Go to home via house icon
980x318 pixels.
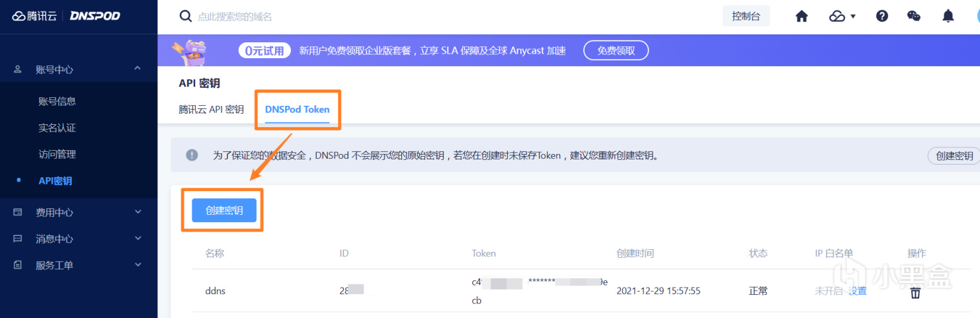pos(801,17)
